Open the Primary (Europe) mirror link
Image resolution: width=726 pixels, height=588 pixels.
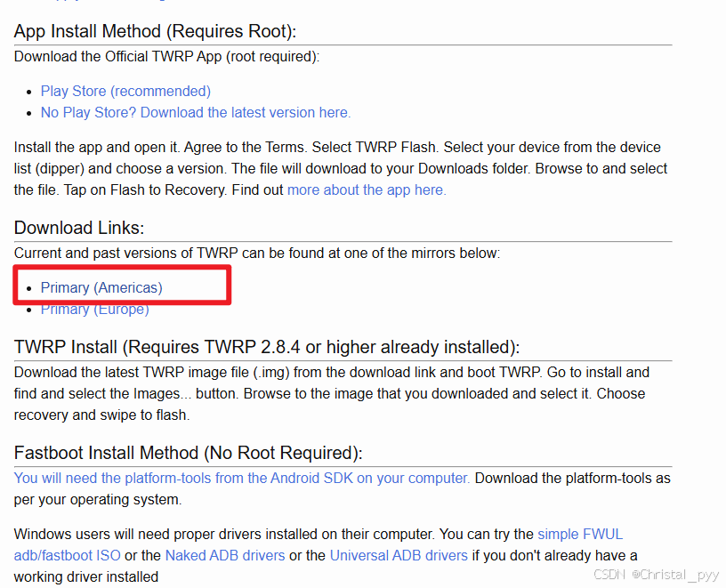point(95,310)
